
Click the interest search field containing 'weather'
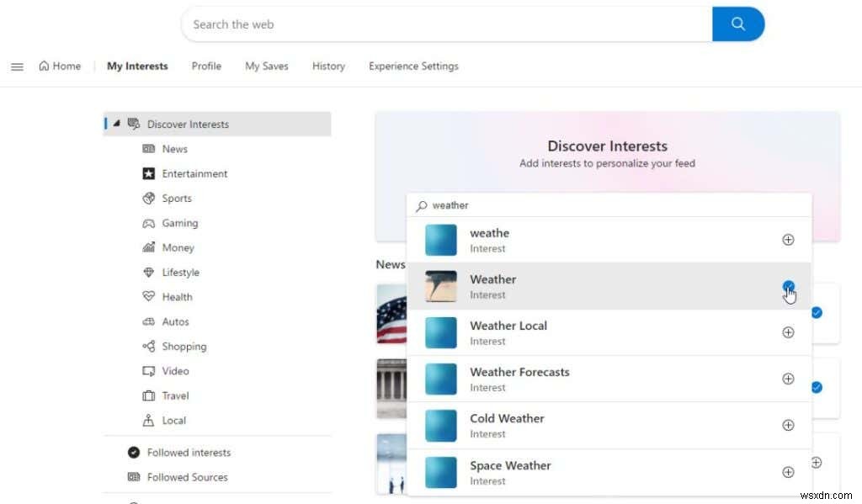pyautogui.click(x=609, y=205)
